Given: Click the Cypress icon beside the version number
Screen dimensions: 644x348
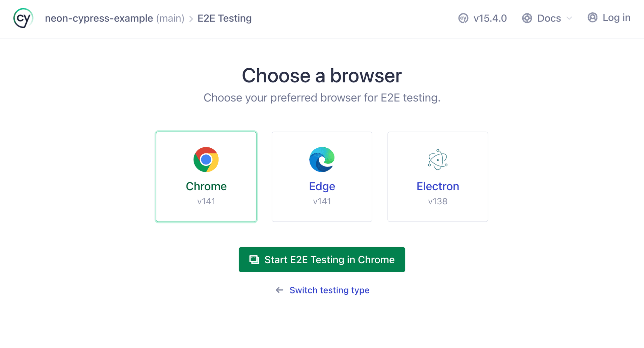Looking at the screenshot, I should (x=463, y=18).
